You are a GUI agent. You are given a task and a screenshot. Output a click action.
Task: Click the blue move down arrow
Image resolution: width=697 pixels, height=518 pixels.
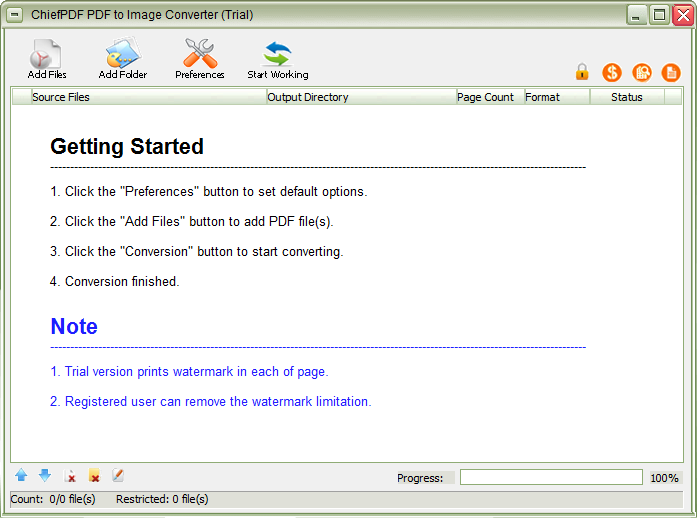coord(45,475)
